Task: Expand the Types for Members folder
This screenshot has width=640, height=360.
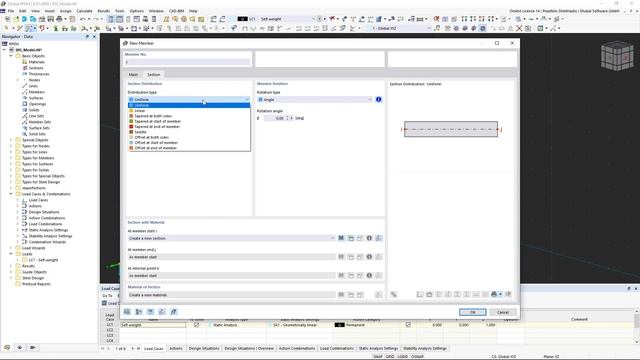Action: coord(11,158)
